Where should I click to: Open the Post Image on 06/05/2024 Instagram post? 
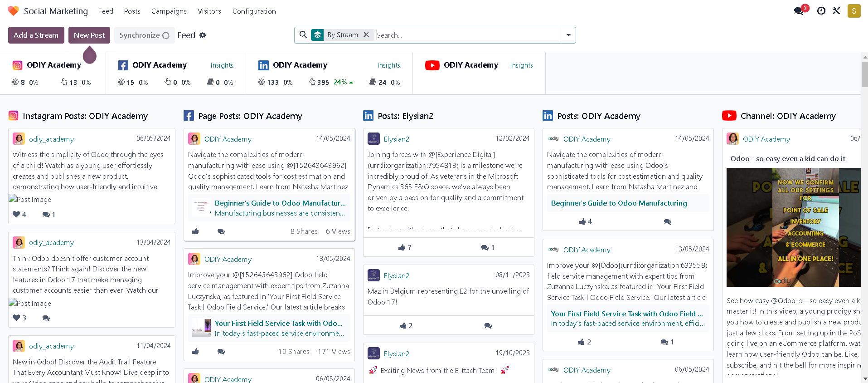tap(30, 199)
